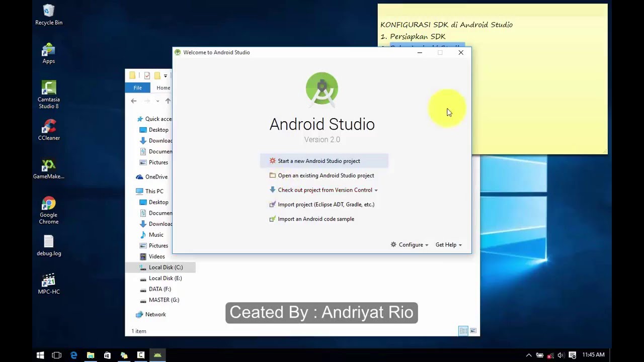Viewport: 644px width, 362px height.
Task: Open the Windows Start menu
Action: coord(40,355)
